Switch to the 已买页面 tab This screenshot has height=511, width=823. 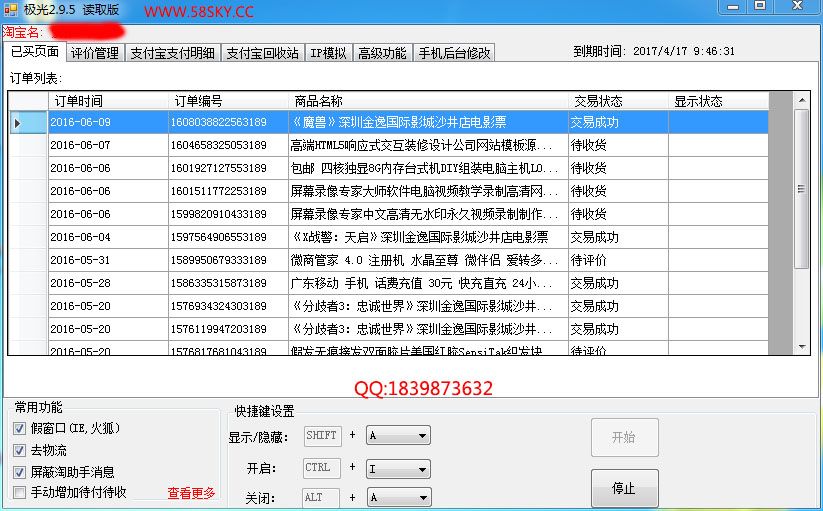pyautogui.click(x=35, y=51)
